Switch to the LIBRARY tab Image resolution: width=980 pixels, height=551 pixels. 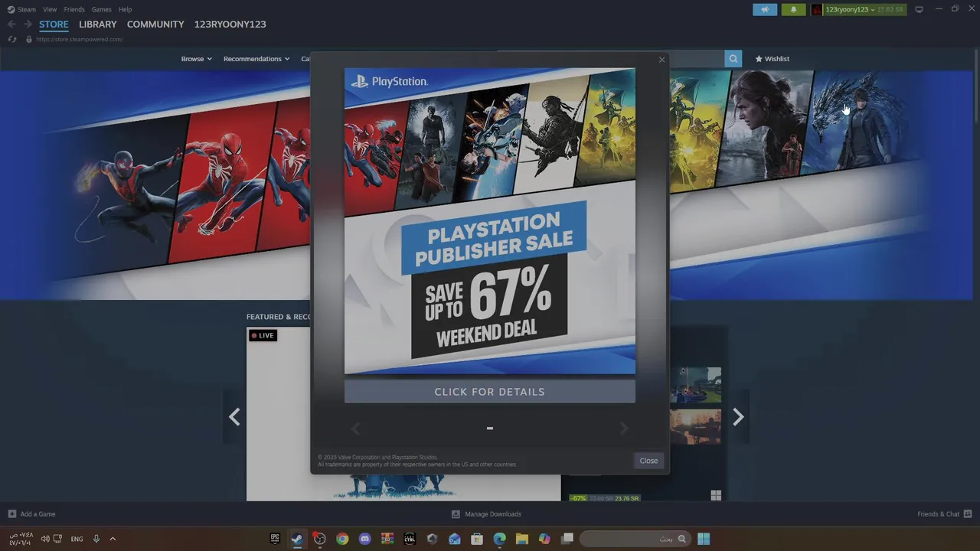click(98, 24)
